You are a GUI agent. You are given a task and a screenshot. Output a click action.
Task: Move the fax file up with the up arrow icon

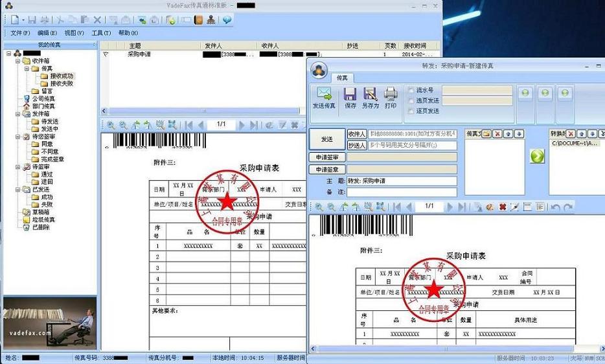[x=508, y=133]
